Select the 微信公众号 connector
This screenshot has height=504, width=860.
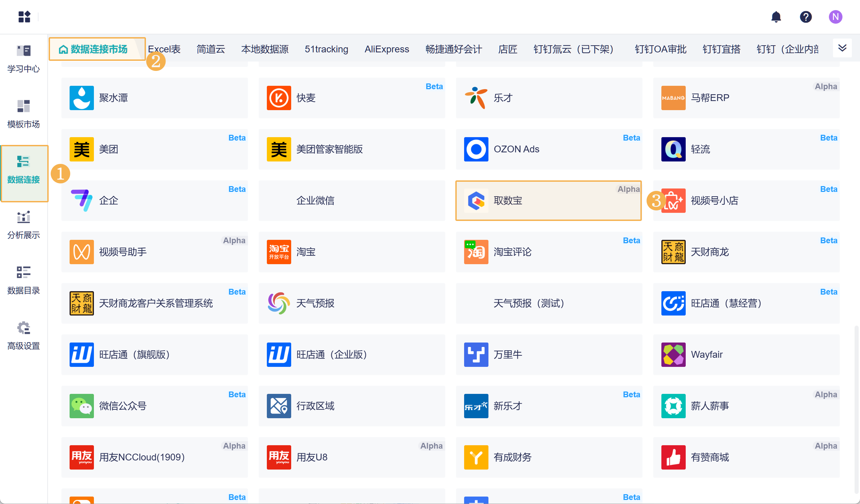click(x=154, y=406)
